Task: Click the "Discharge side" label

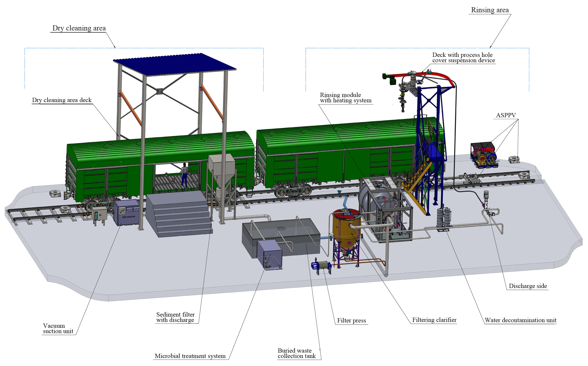Action: 528,286
